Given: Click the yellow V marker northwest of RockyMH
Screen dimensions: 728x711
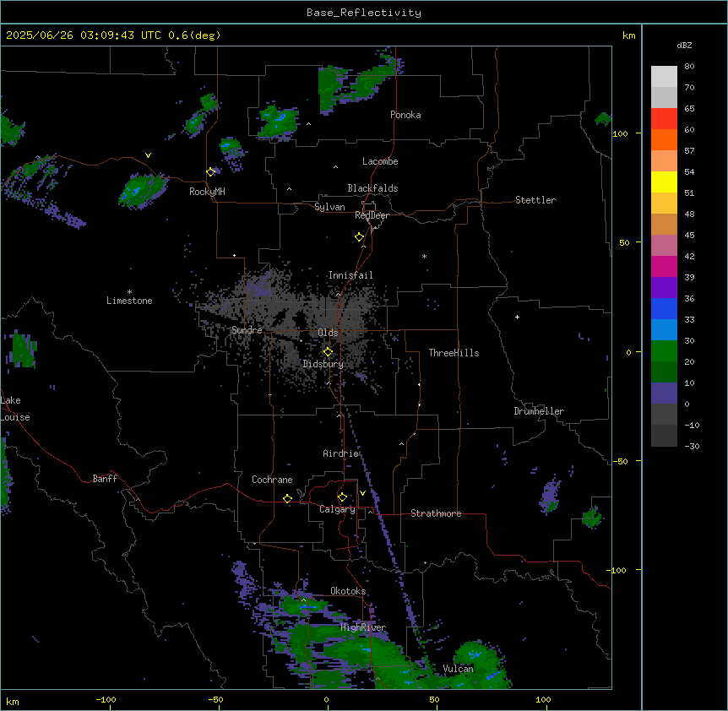Looking at the screenshot, I should tap(148, 155).
